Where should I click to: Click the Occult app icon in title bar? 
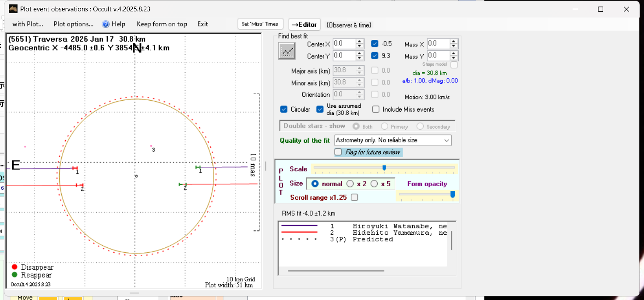tap(13, 9)
